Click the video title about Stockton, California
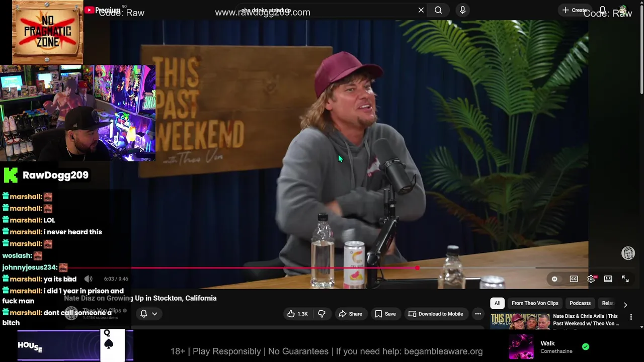This screenshot has height=362, width=644. [140, 298]
